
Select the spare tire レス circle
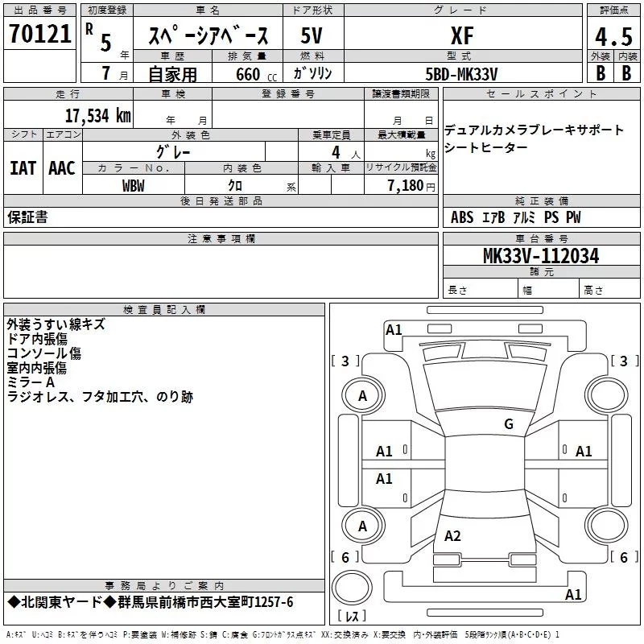[x=352, y=587]
